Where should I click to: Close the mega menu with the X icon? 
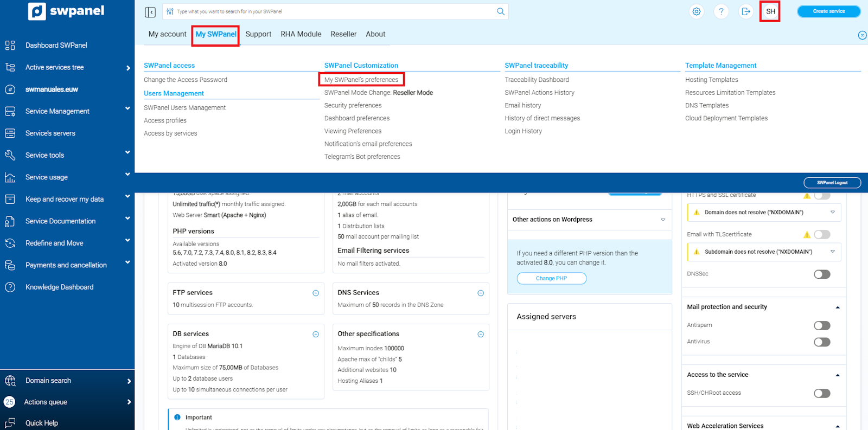tap(862, 35)
